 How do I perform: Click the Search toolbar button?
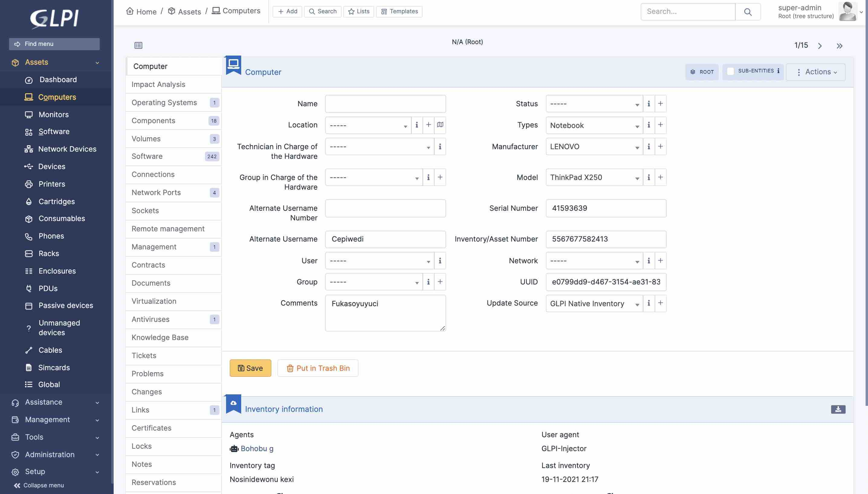coord(322,11)
